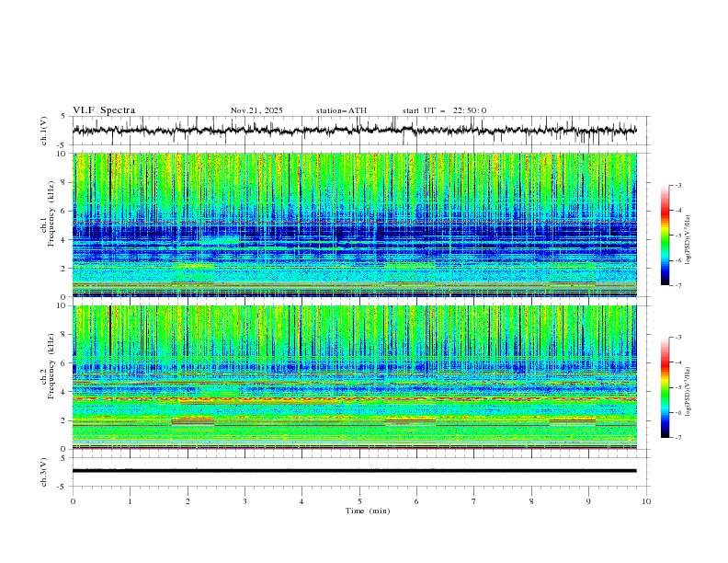Click the ch.2 colorbar "log(PSD)(V²/Hz)" label
The image size is (728, 563).
click(x=688, y=392)
